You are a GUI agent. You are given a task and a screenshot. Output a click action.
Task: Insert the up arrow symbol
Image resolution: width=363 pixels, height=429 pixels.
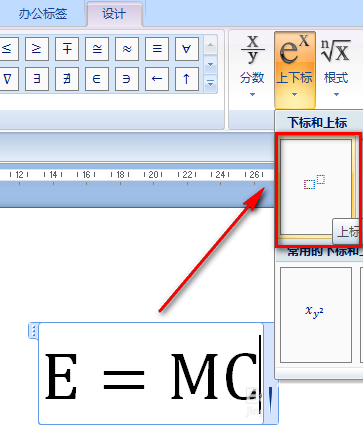coord(187,79)
